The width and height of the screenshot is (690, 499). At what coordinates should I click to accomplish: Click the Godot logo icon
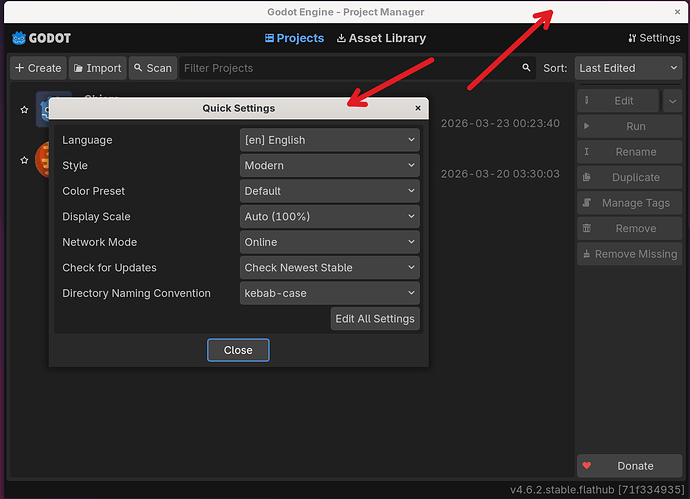point(18,38)
